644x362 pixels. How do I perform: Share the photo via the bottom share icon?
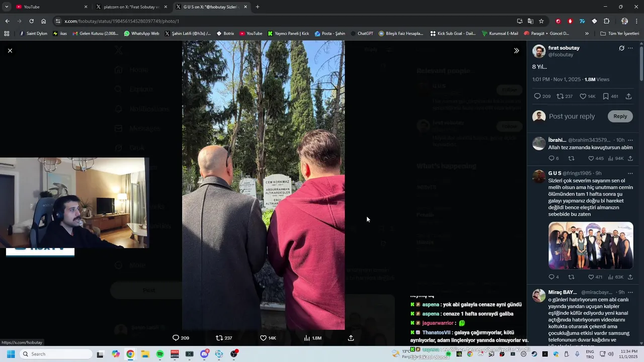[x=351, y=338]
